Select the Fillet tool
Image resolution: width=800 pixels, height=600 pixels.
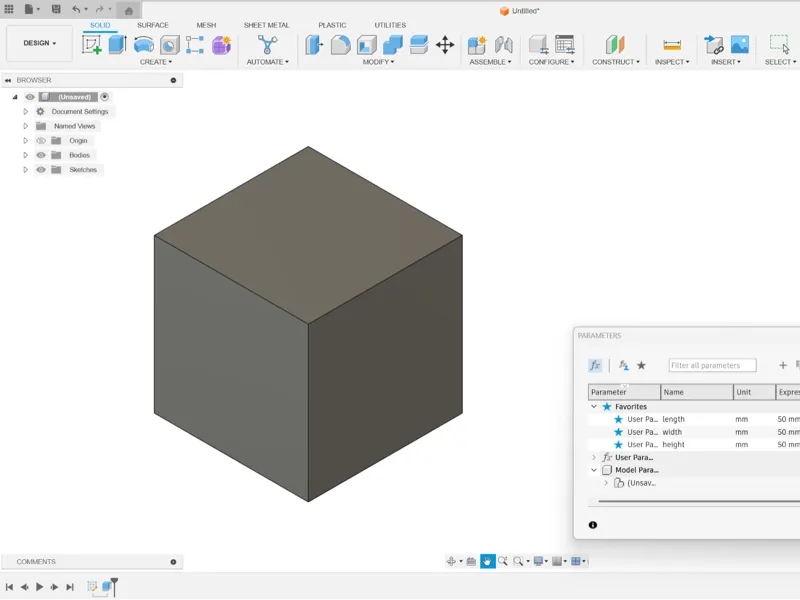[x=340, y=45]
